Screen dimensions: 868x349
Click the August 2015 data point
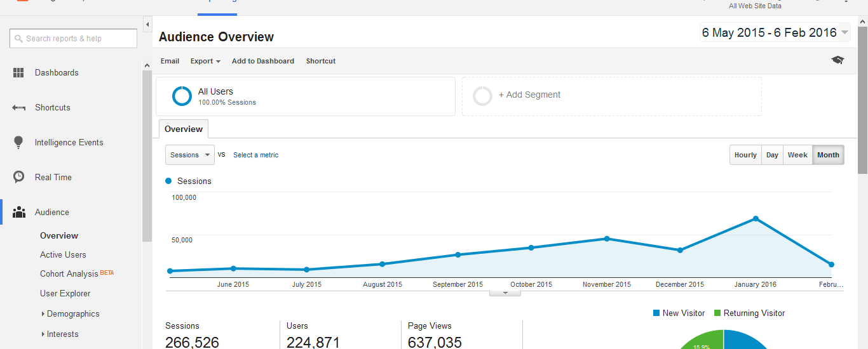382,264
